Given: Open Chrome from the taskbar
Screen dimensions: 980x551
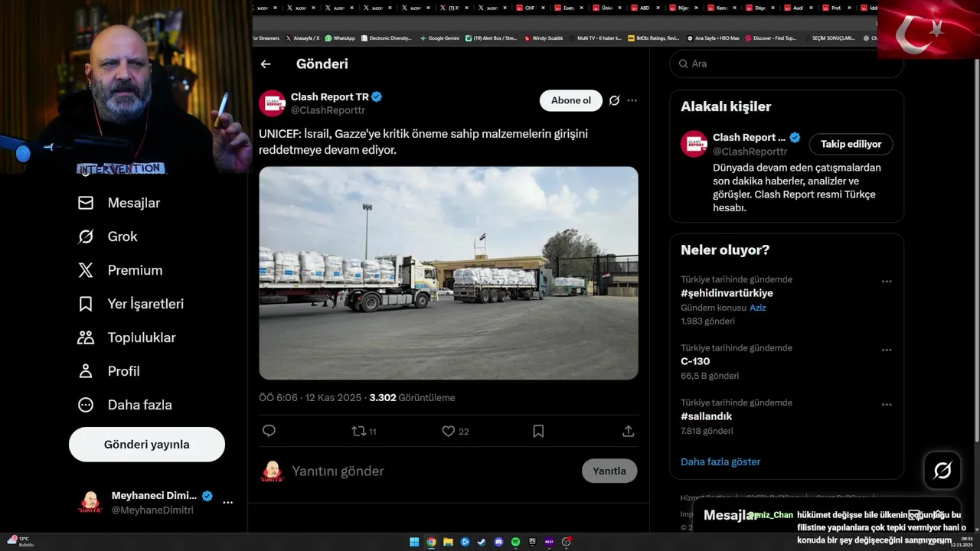Looking at the screenshot, I should coord(432,542).
